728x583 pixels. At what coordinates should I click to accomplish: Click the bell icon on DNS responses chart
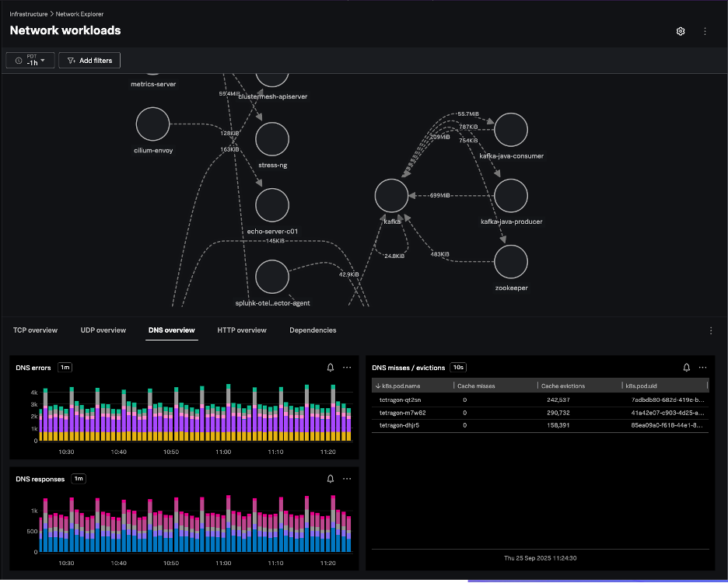331,479
